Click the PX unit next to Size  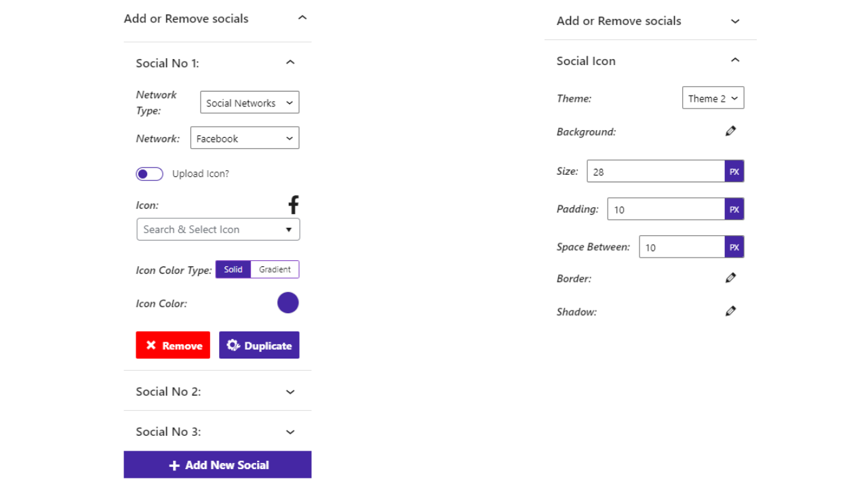pos(734,171)
